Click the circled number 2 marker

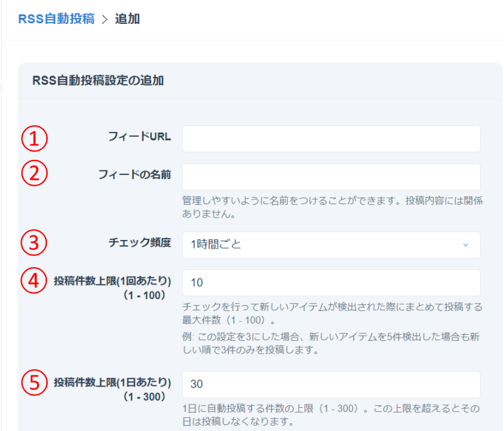coord(34,173)
